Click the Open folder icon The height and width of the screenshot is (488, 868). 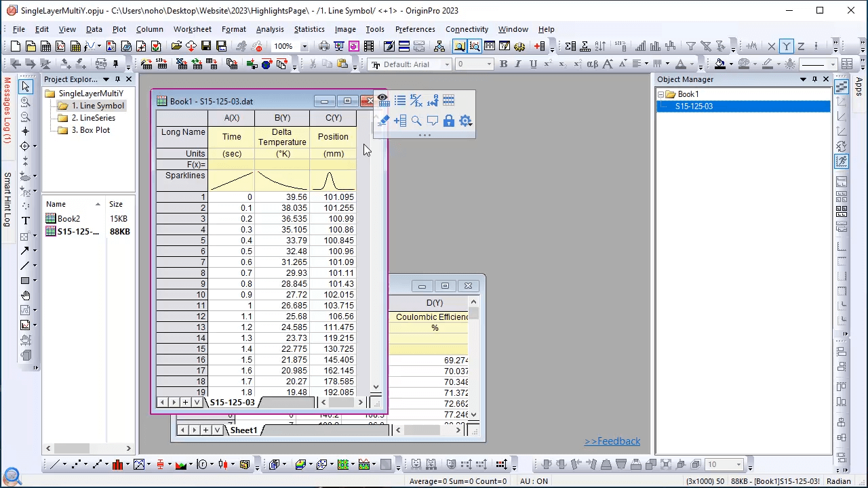(x=176, y=47)
